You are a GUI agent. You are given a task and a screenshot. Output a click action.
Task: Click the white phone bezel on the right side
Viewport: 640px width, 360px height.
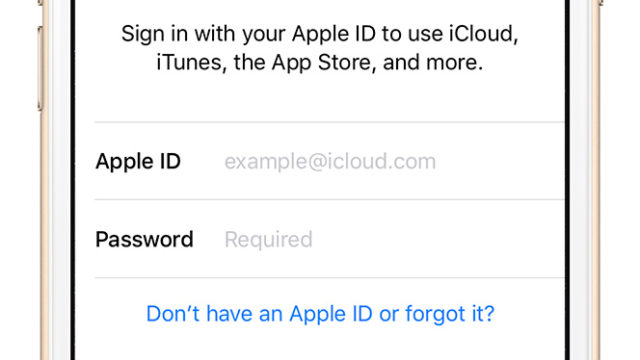[x=580, y=180]
